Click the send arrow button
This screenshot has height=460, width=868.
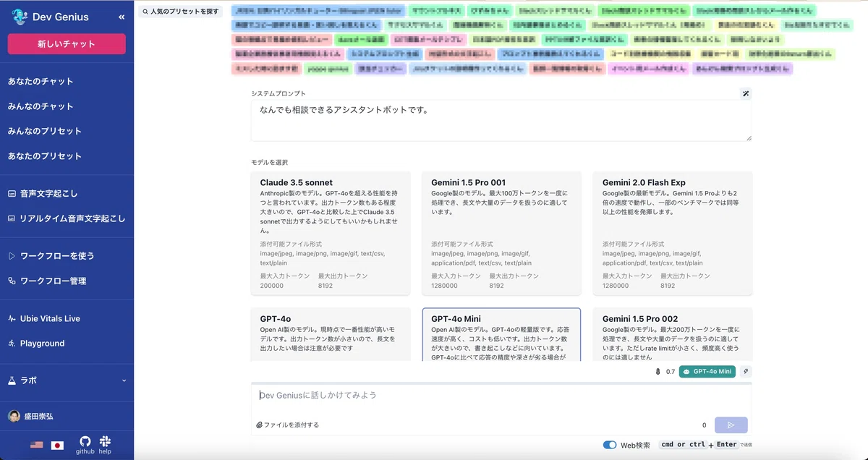pos(731,425)
